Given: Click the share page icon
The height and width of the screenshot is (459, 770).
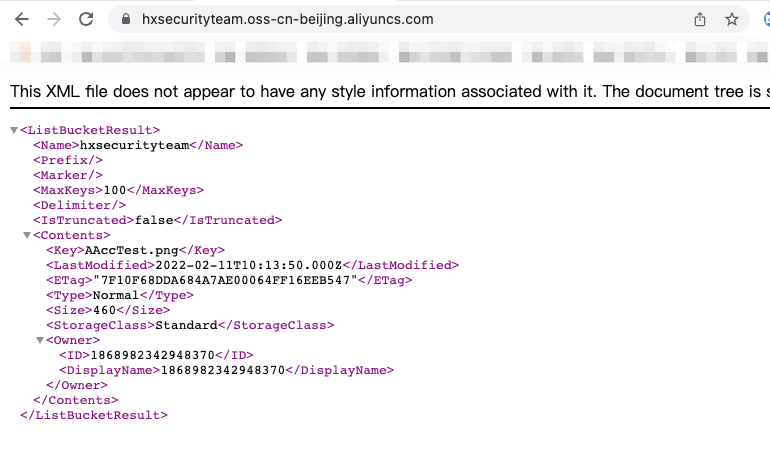Looking at the screenshot, I should 700,19.
